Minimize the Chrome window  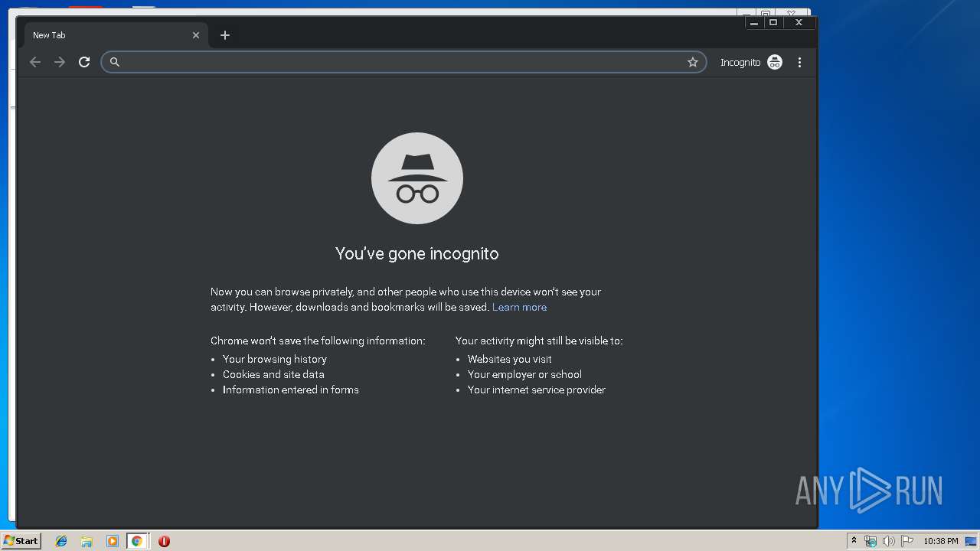(754, 23)
